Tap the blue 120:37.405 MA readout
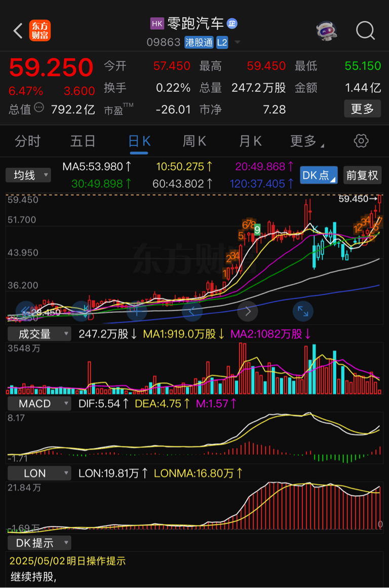Viewport: 389px width, 588px height. tap(261, 183)
